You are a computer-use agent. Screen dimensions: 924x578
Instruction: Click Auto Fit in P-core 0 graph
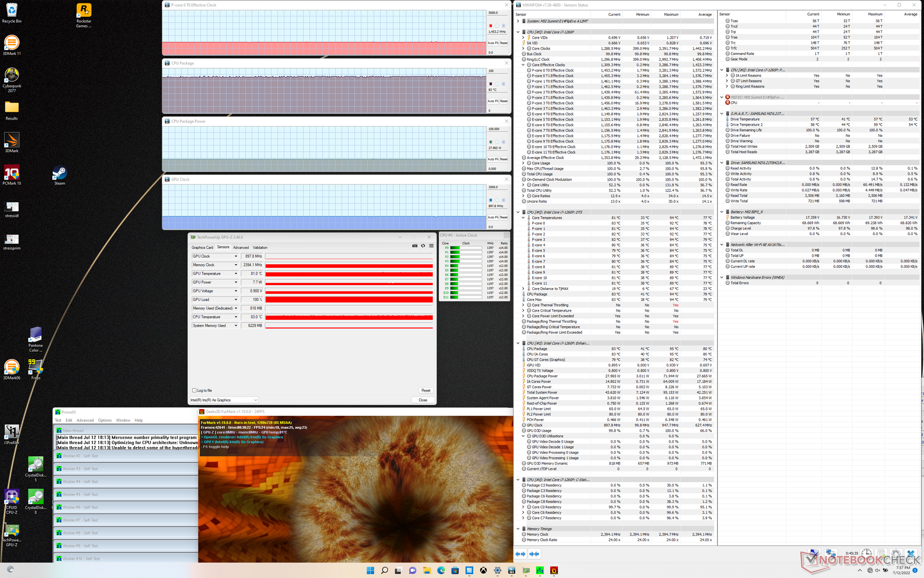tap(493, 43)
